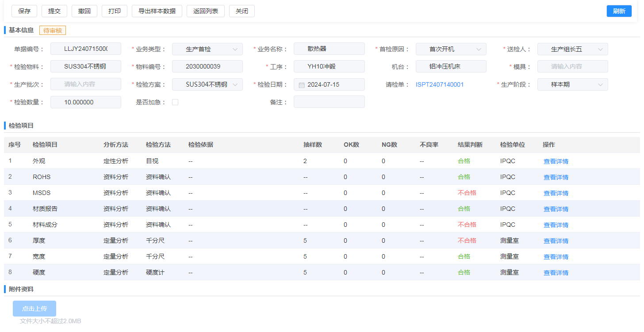Click the 分析方法 column header

coord(116,145)
